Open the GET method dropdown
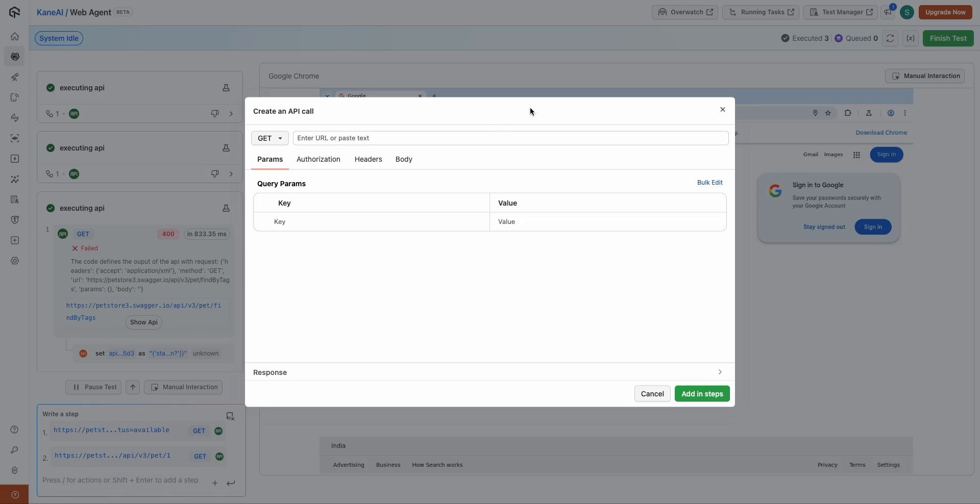Viewport: 980px width, 504px height. [269, 138]
